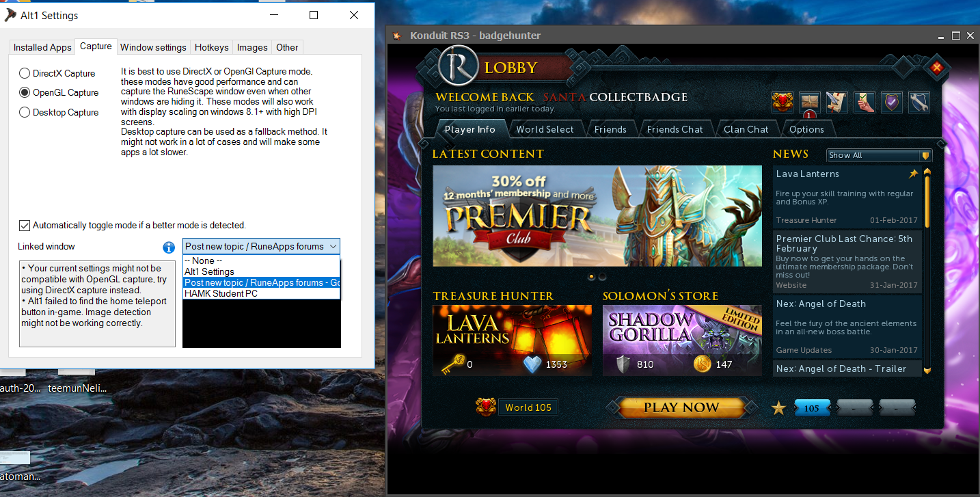
Task: Open the wrench and shield settings icon
Action: tap(919, 103)
